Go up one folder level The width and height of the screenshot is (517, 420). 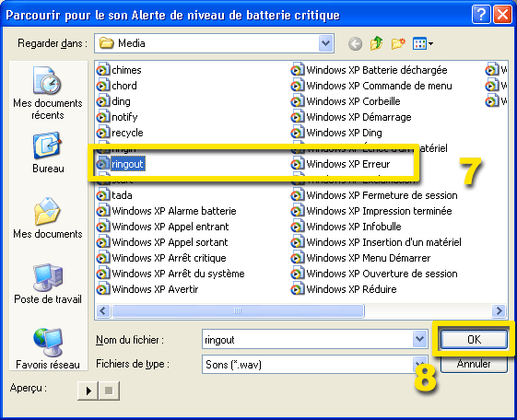[x=377, y=43]
